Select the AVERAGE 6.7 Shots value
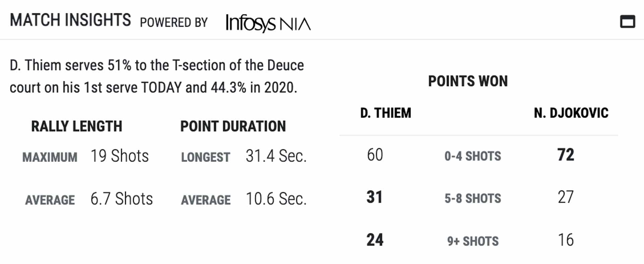 coord(121,199)
